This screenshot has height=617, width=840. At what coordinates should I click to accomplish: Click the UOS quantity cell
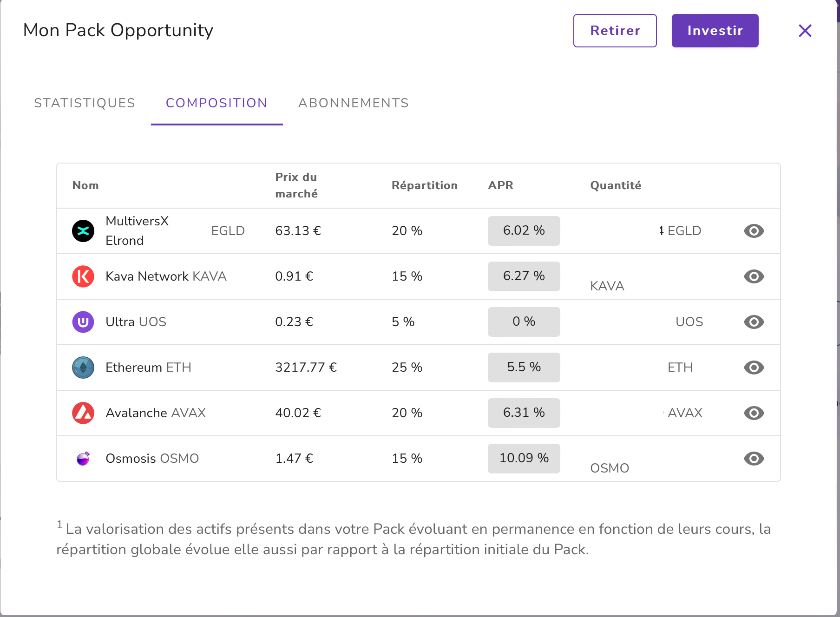(689, 322)
